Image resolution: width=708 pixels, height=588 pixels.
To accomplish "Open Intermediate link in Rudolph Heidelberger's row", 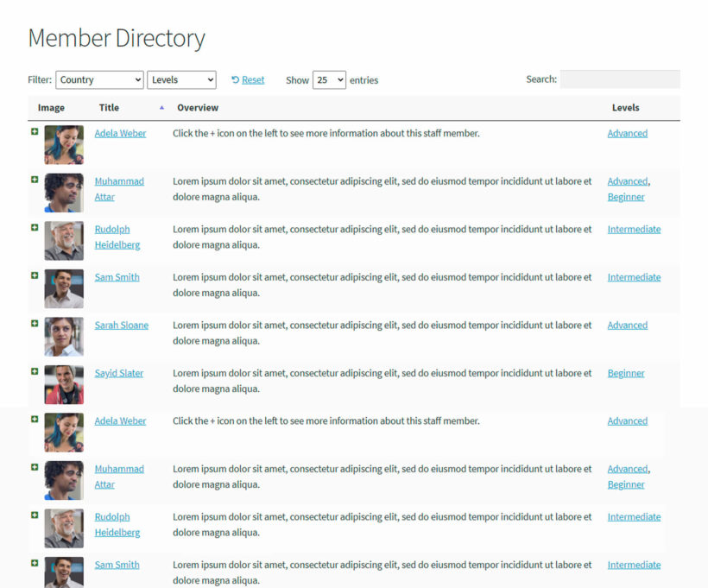I will [634, 229].
